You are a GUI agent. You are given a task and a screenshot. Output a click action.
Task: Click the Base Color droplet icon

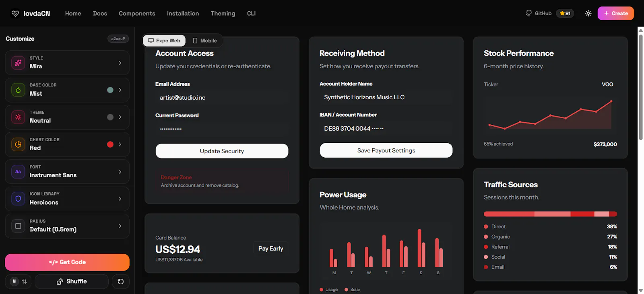pos(18,90)
